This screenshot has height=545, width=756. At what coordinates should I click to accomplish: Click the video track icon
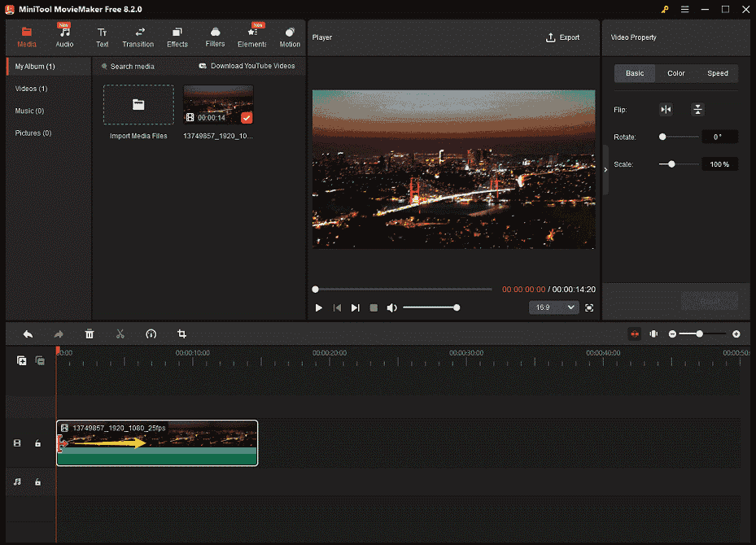(17, 443)
